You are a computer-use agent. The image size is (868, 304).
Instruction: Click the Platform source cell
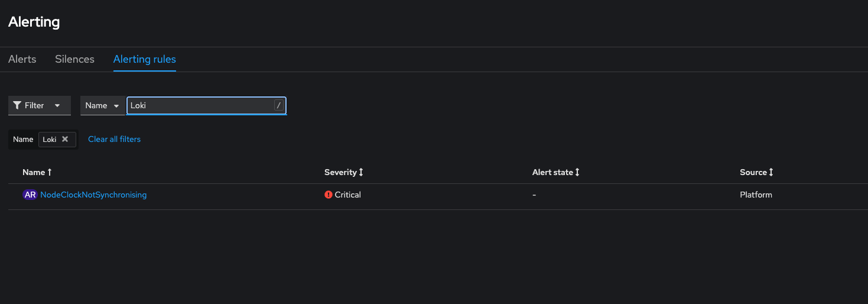756,195
